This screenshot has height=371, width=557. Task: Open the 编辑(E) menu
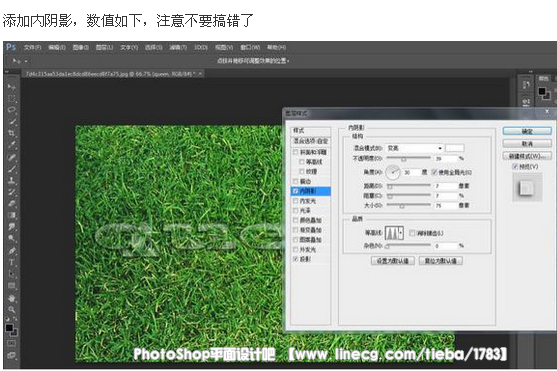(x=57, y=48)
